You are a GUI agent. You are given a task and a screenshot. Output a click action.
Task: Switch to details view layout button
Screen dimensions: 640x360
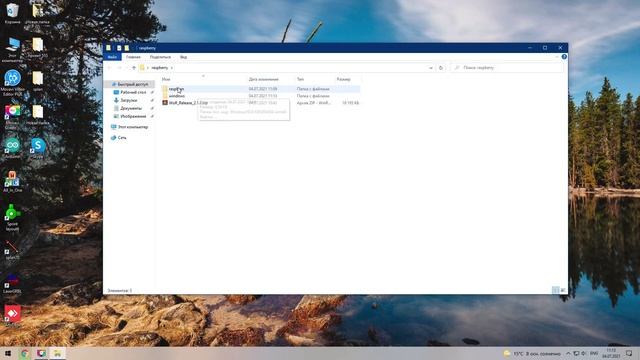point(556,290)
